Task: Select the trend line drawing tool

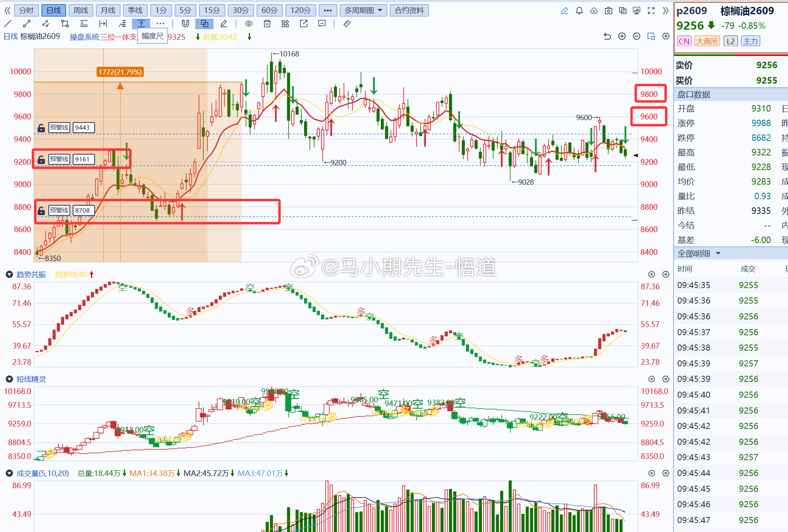Action: point(8,24)
